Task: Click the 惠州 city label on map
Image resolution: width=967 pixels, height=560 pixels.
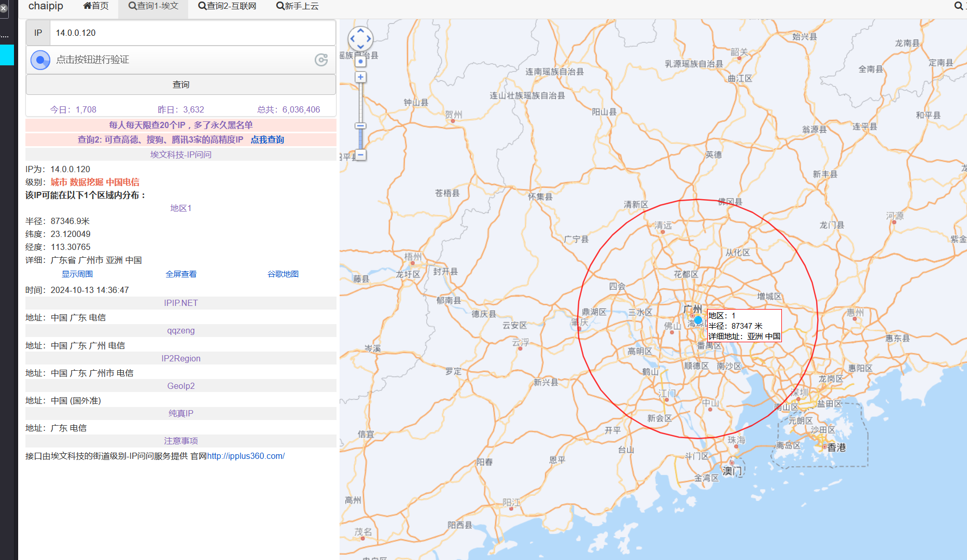Action: (856, 312)
